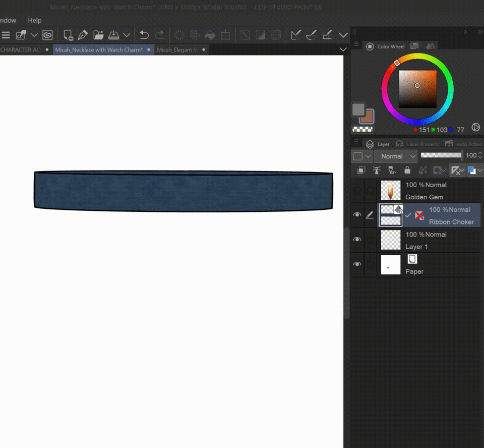Click the New document icon in toolbar
This screenshot has height=448, width=484.
point(68,35)
